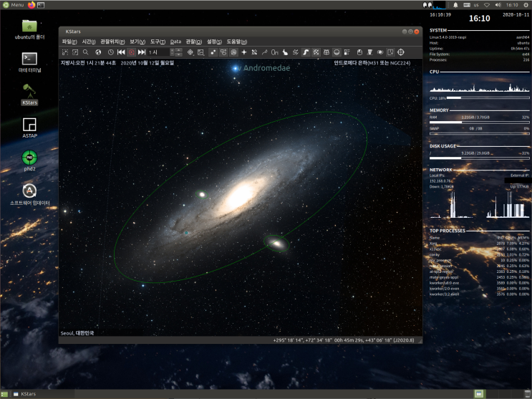Step the simulation clock forward

pyautogui.click(x=142, y=52)
